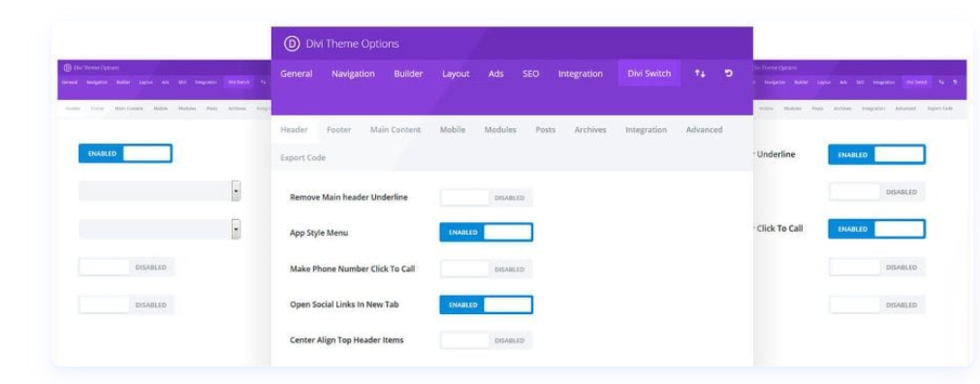The image size is (980, 384).
Task: Select Divi Switch tab in the right window
Action: [x=918, y=81]
